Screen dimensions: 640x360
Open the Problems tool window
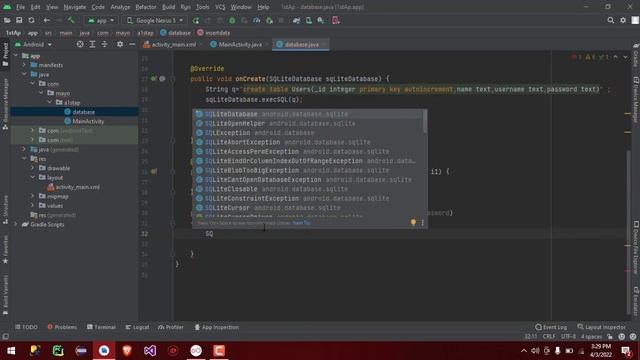point(62,327)
